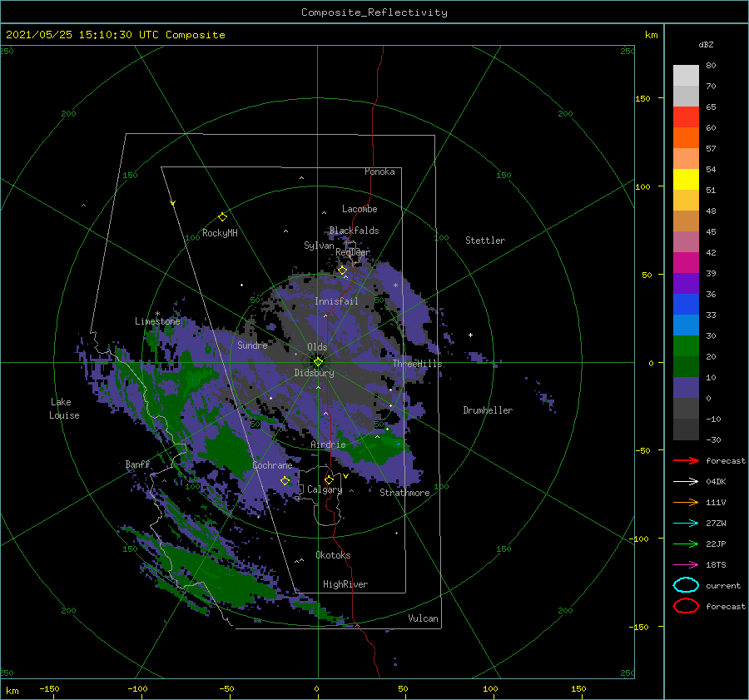
Task: Click the red forecast arrow in legend
Action: [686, 460]
